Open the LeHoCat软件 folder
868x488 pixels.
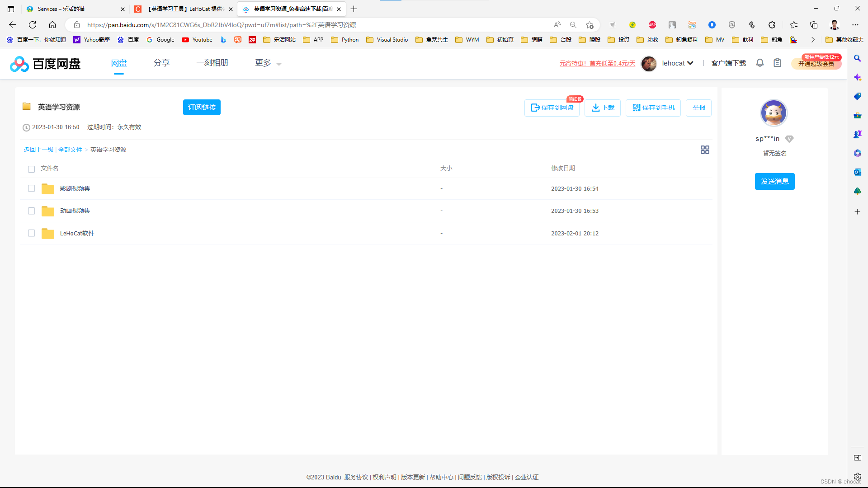[x=77, y=234]
